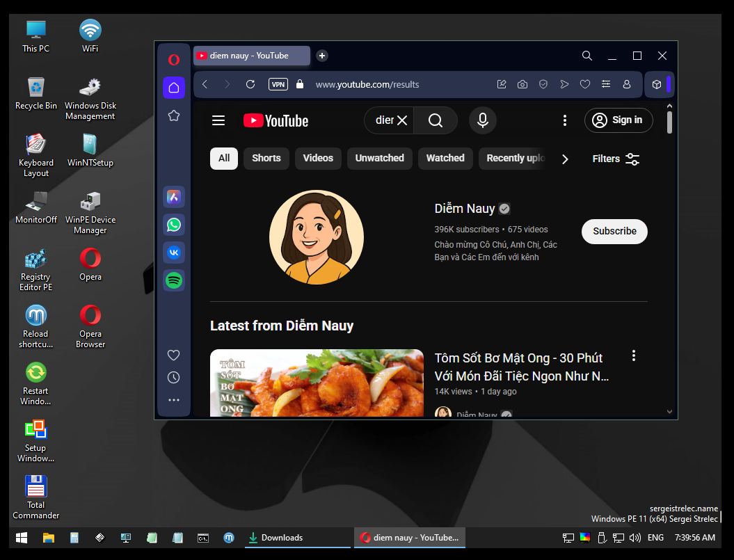This screenshot has width=734, height=560.
Task: Add page to bookmarks heart in address bar
Action: point(585,84)
